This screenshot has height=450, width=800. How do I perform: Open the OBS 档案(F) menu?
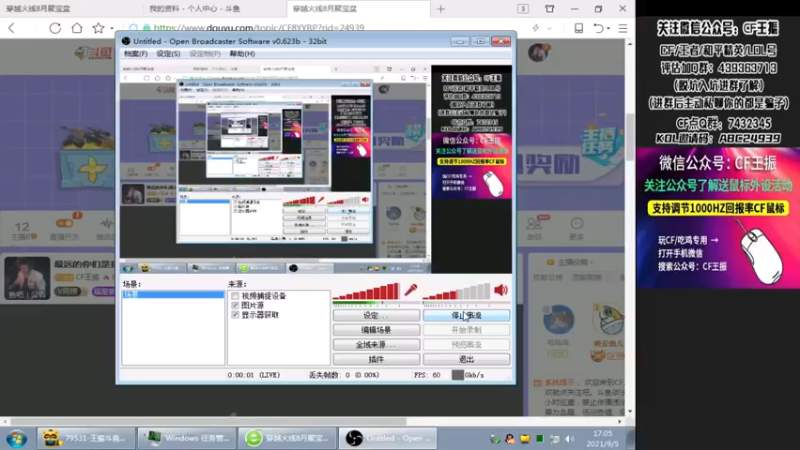[x=136, y=54]
